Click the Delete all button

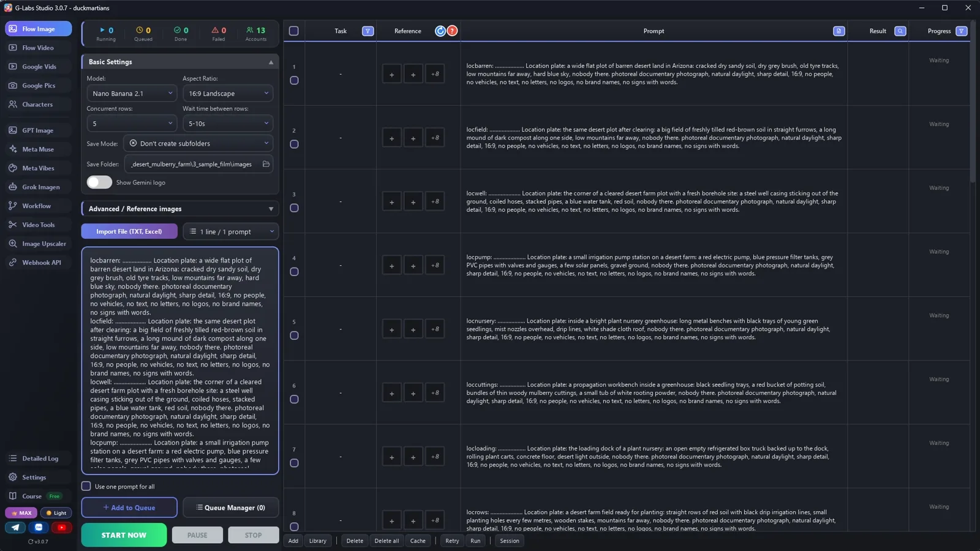(x=386, y=541)
